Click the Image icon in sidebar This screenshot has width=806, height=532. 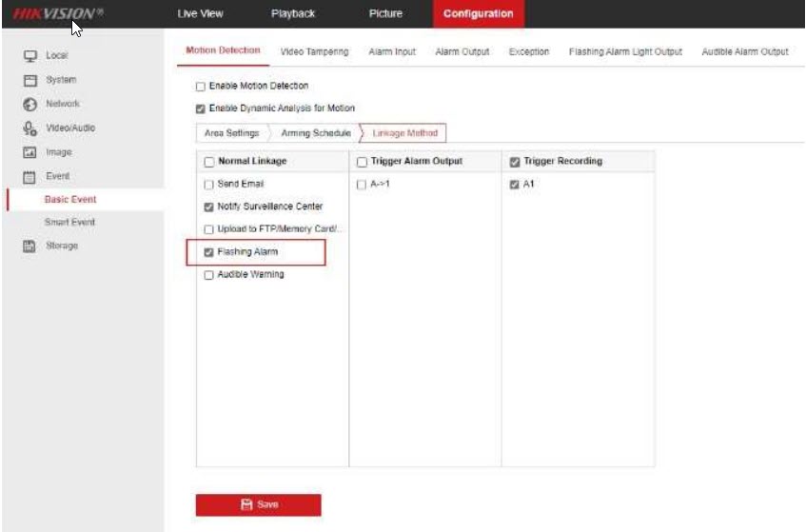coord(29,152)
